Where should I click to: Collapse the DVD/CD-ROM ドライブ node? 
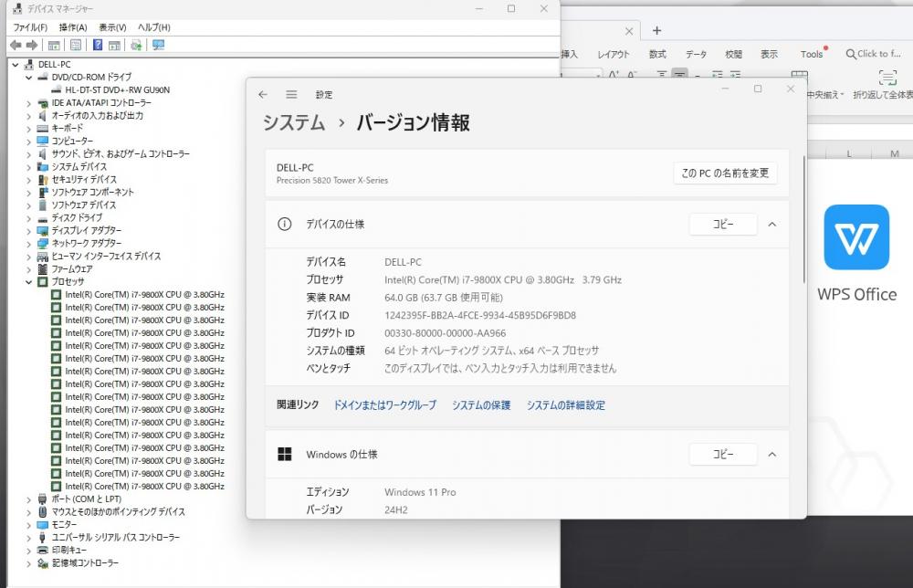click(28, 78)
